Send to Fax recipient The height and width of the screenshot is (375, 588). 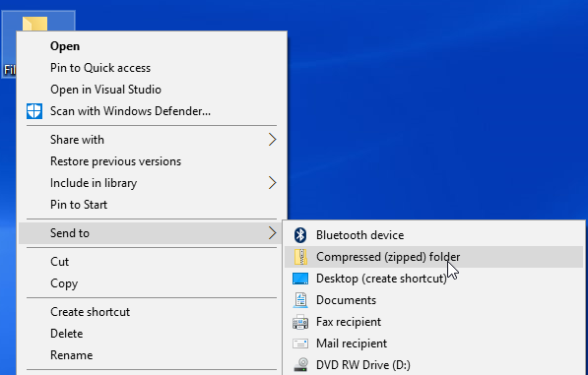coord(434,322)
